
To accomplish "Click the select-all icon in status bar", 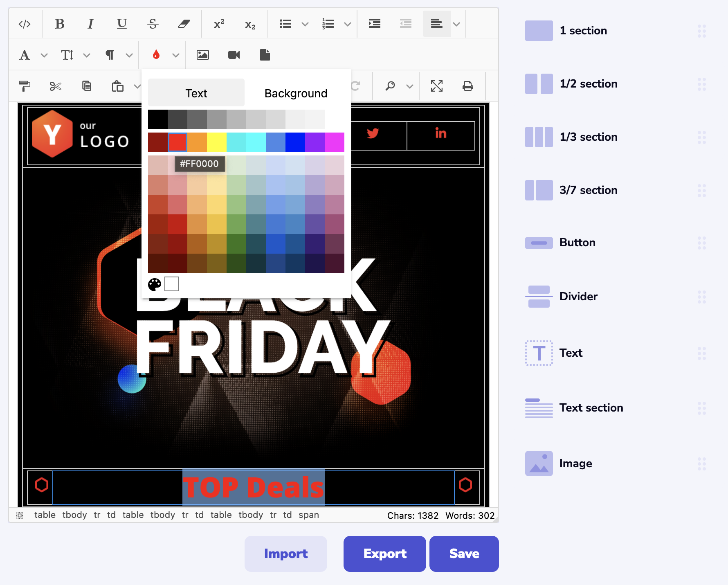I will click(20, 515).
